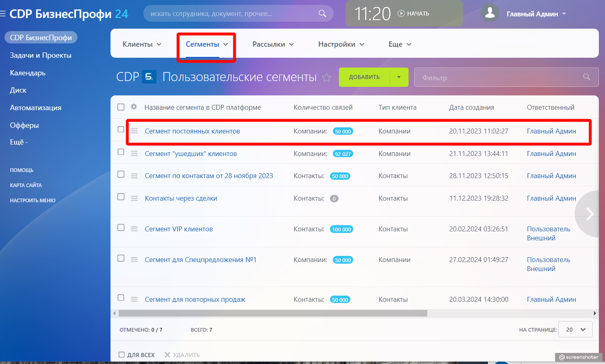
Task: Click the play icon next to НАЧАТЬ
Action: pyautogui.click(x=401, y=14)
